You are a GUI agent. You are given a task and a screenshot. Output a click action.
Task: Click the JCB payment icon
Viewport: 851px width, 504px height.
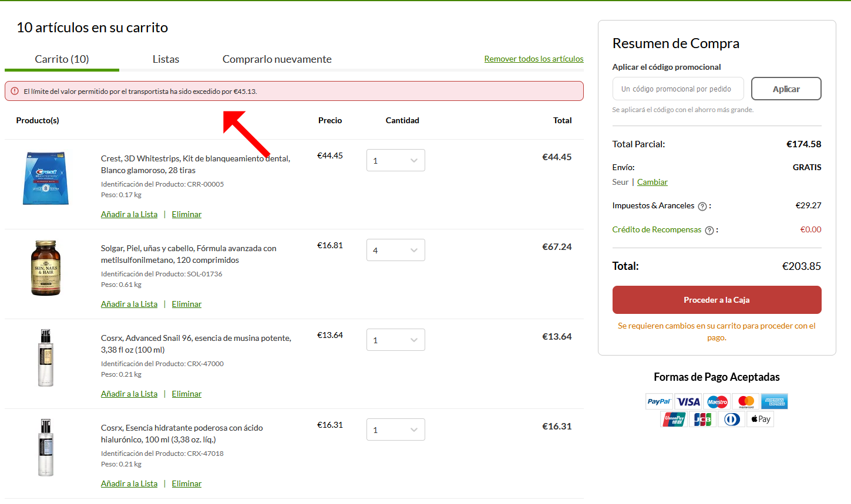click(x=702, y=419)
